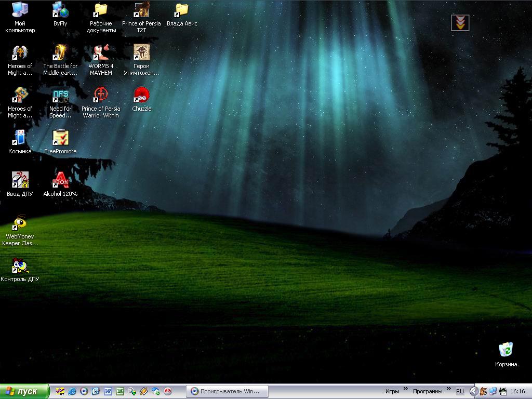The width and height of the screenshot is (532, 399).
Task: Click the red round Quick Launch icon
Action: pos(168,391)
